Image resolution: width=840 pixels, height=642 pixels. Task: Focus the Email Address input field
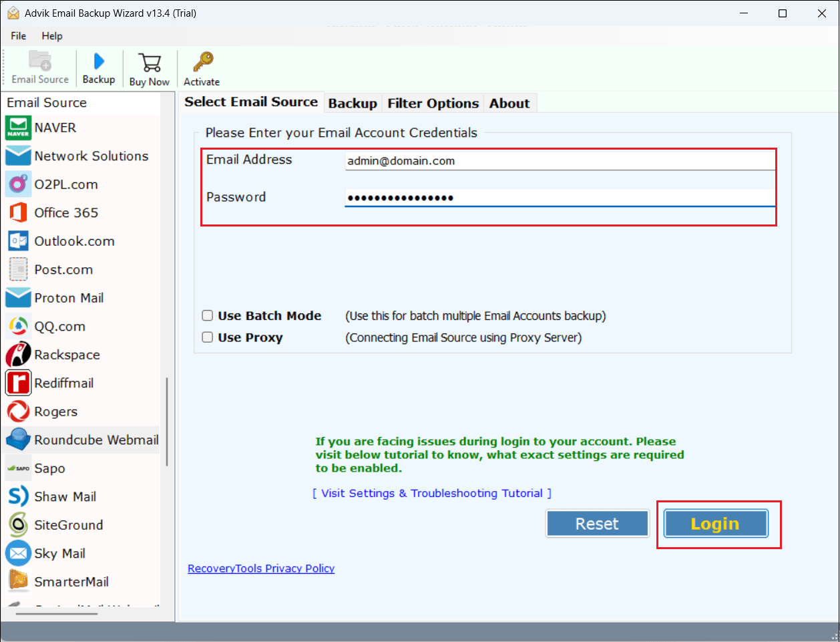click(560, 161)
